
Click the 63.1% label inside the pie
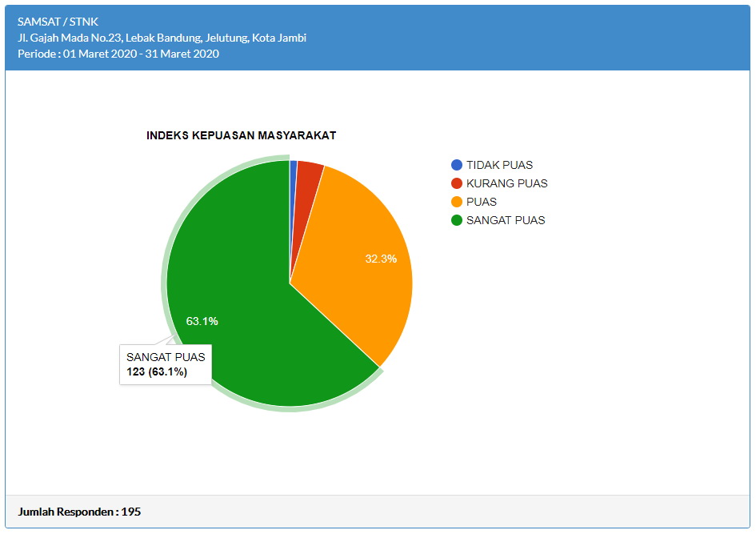coord(202,321)
